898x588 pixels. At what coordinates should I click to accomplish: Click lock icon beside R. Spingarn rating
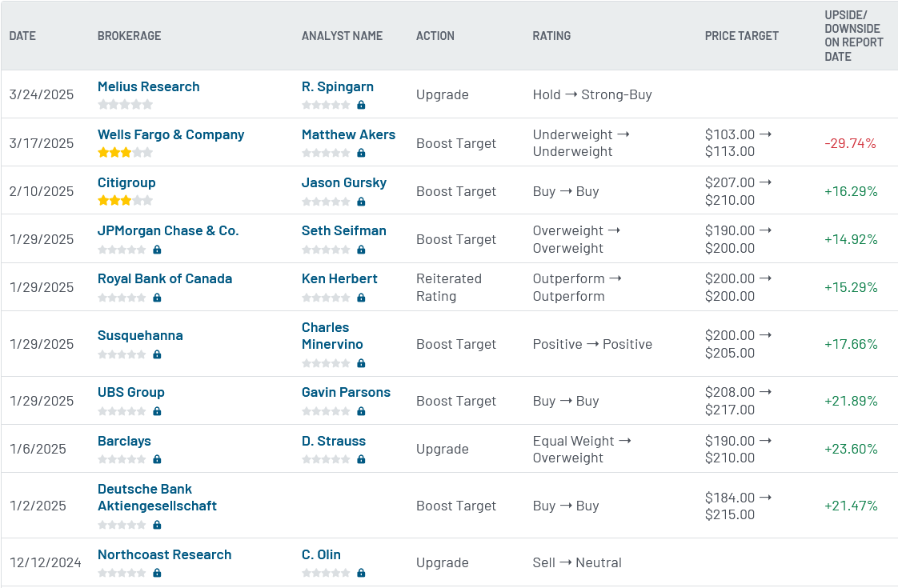tap(361, 105)
